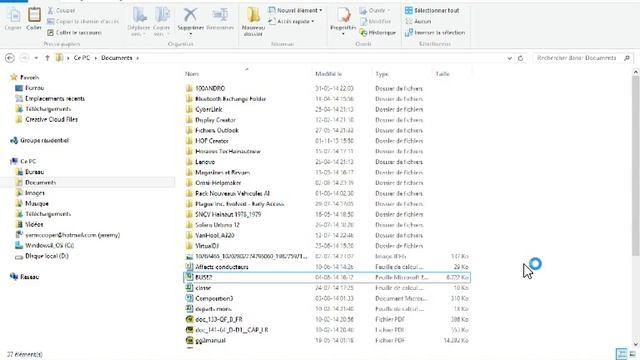Screen dimensions: 640x360
Task: Click Ce PC in the address bar
Action: coord(82,58)
